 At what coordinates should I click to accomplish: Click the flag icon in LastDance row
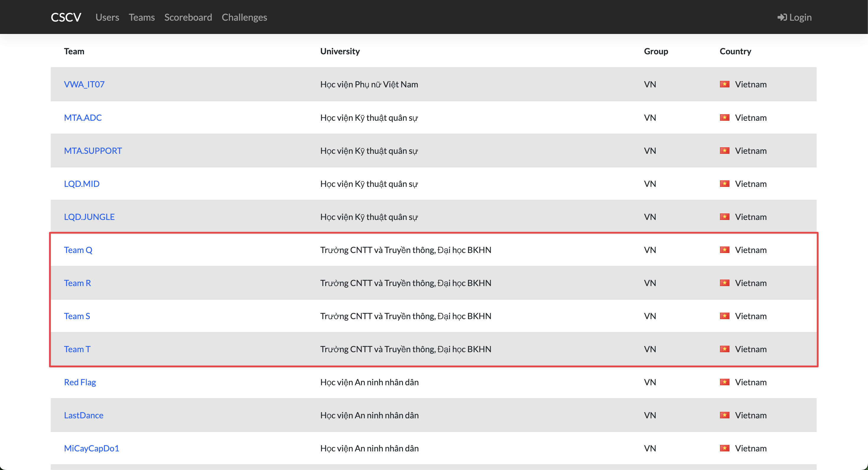tap(724, 415)
